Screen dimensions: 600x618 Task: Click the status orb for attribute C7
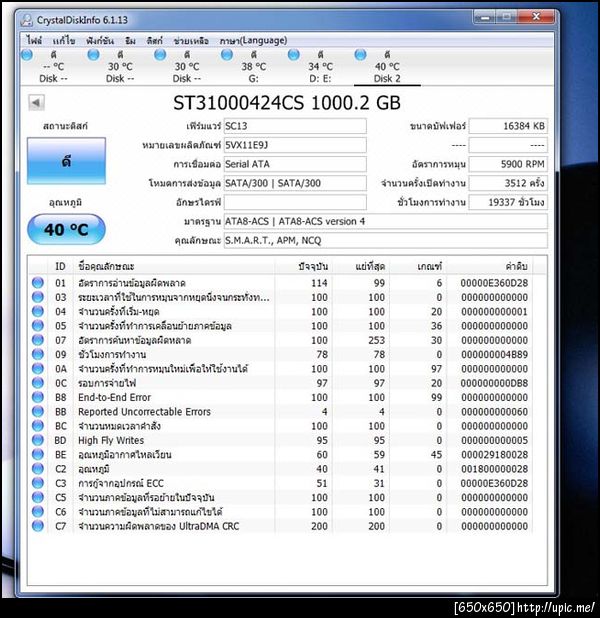click(x=38, y=526)
